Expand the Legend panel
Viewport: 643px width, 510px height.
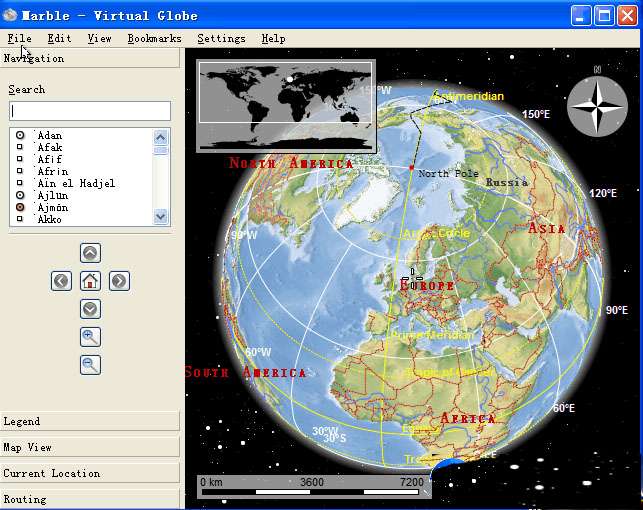pyautogui.click(x=90, y=422)
